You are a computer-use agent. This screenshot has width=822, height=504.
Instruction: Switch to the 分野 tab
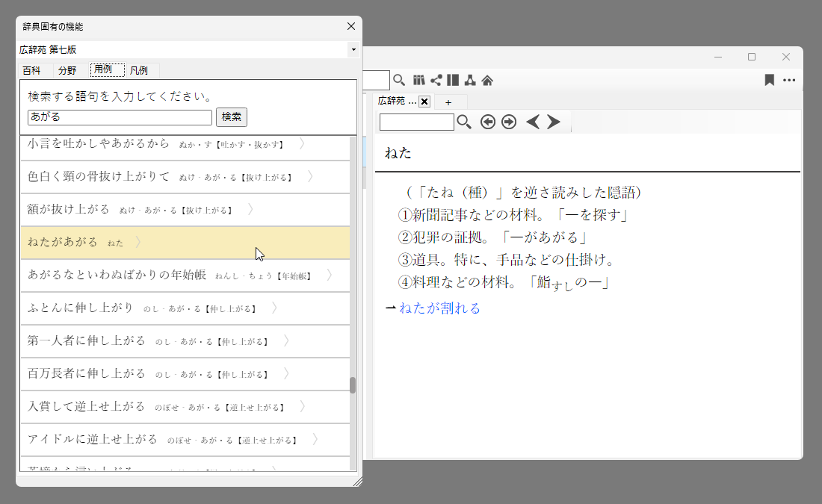tap(67, 70)
